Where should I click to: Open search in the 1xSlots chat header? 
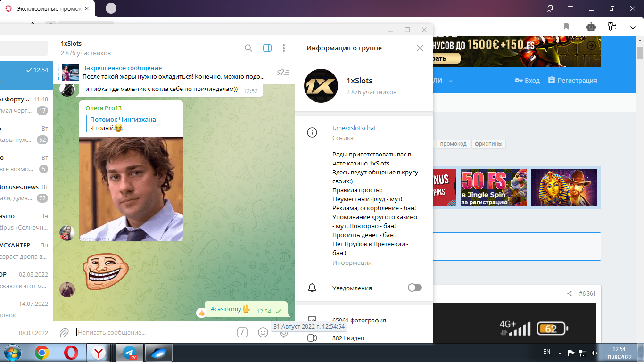tap(248, 48)
